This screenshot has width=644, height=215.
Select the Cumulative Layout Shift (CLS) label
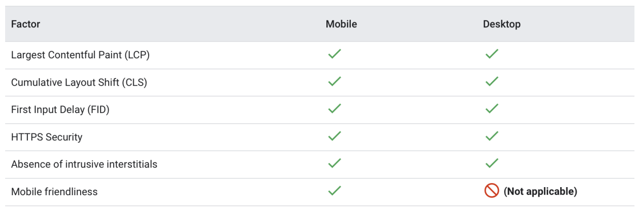point(79,82)
